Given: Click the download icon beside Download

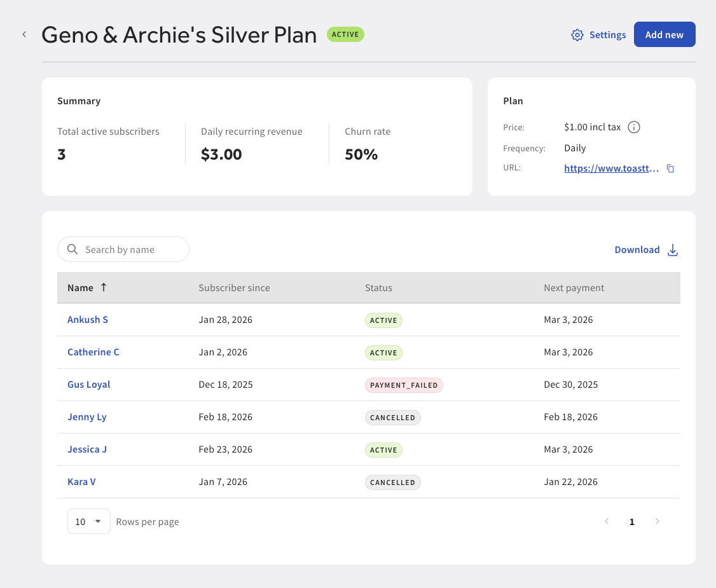Looking at the screenshot, I should 673,250.
